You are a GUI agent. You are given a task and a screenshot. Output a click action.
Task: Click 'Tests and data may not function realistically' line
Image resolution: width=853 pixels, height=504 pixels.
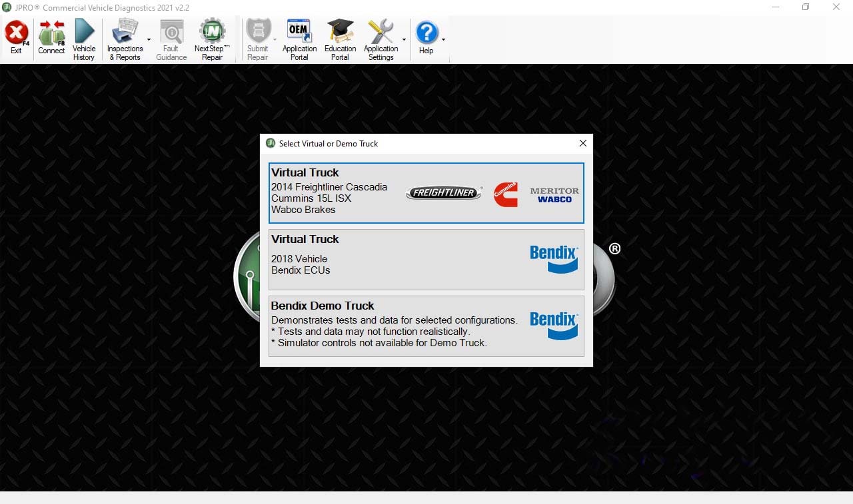point(371,332)
